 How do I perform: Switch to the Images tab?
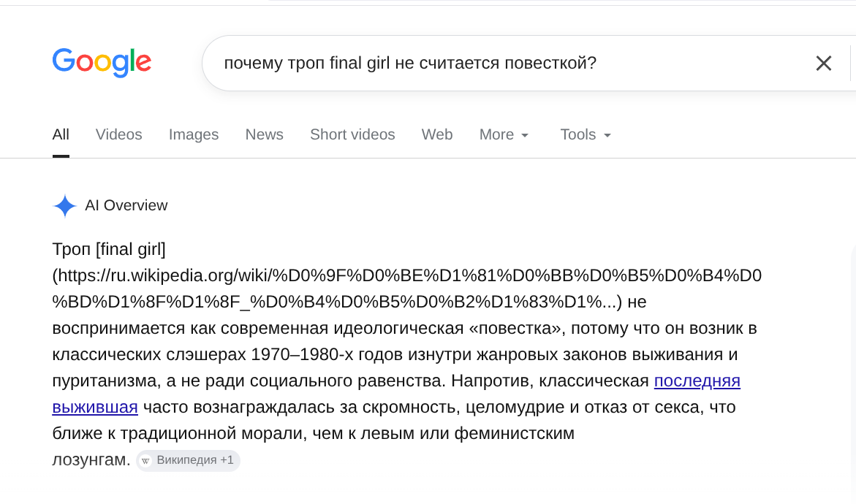(193, 134)
